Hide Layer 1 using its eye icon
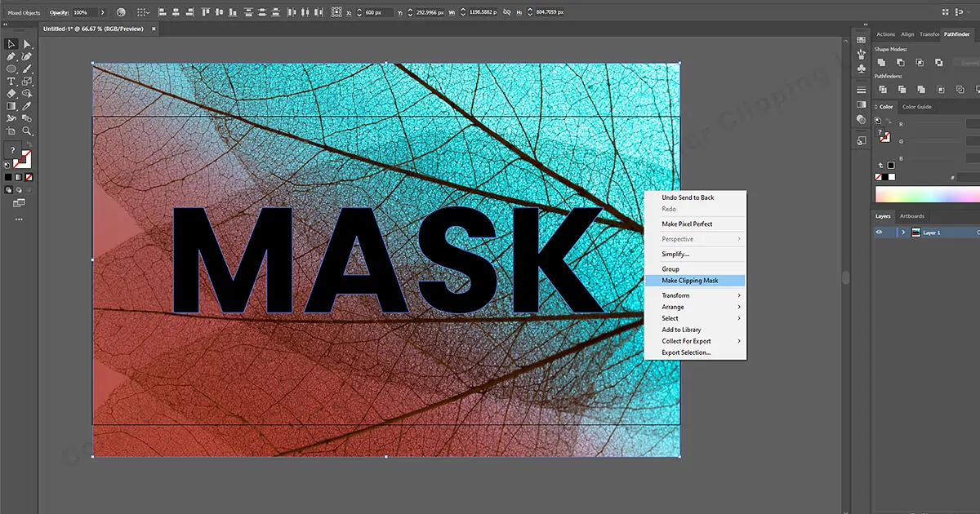 (x=880, y=231)
